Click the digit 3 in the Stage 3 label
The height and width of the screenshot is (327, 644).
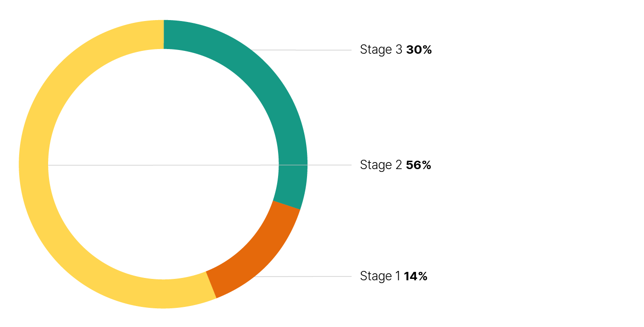point(399,50)
